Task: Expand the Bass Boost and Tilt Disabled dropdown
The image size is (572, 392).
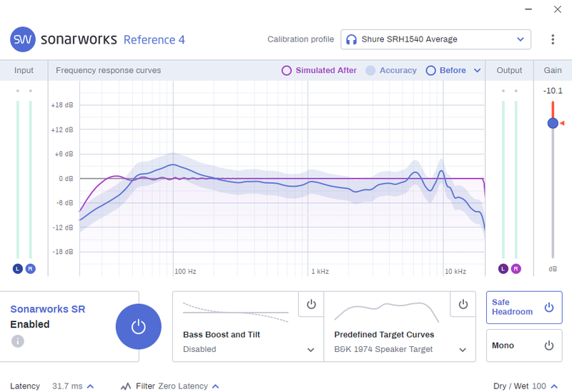Action: [310, 350]
